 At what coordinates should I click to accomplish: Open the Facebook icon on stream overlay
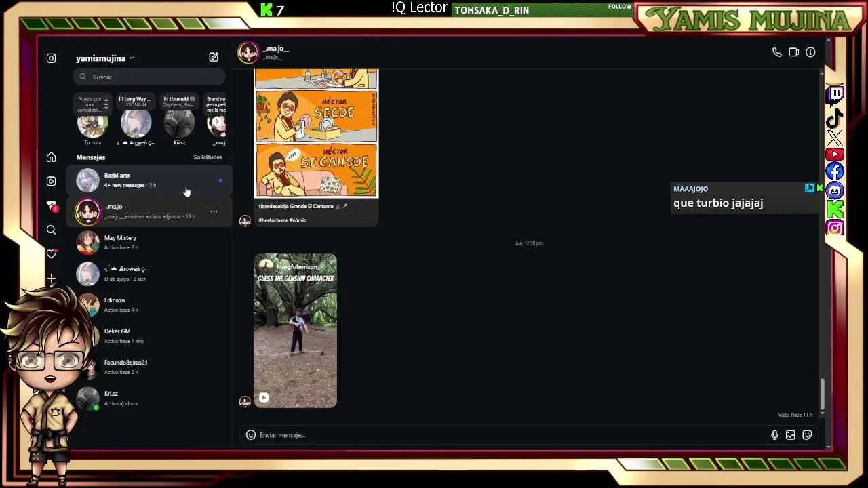(835, 172)
